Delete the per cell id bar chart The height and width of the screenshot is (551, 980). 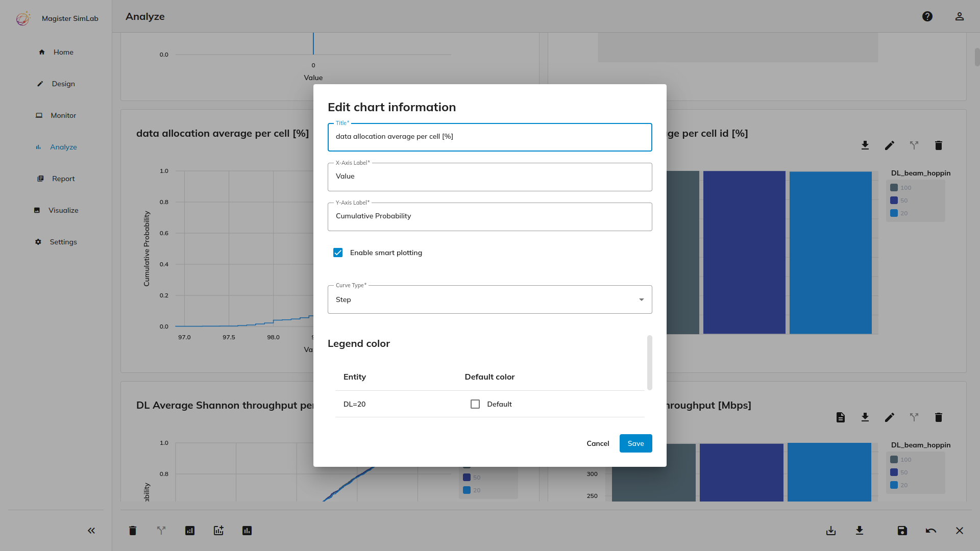939,145
